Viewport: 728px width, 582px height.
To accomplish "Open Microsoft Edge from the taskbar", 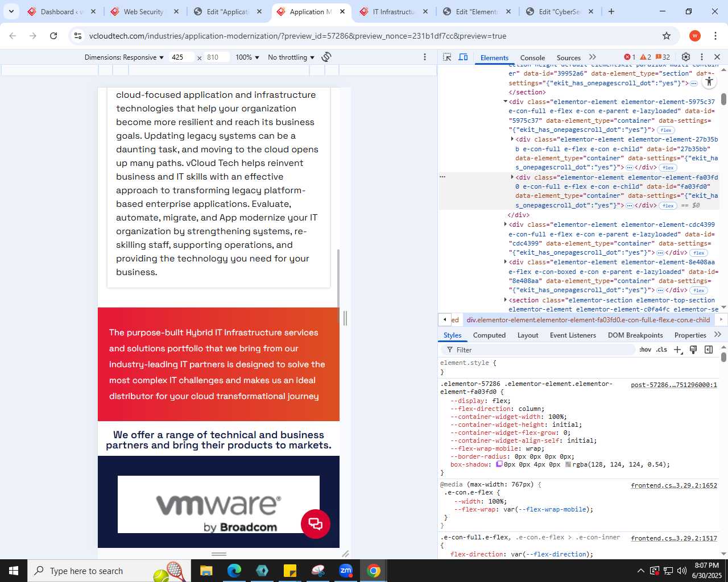I will (x=234, y=571).
